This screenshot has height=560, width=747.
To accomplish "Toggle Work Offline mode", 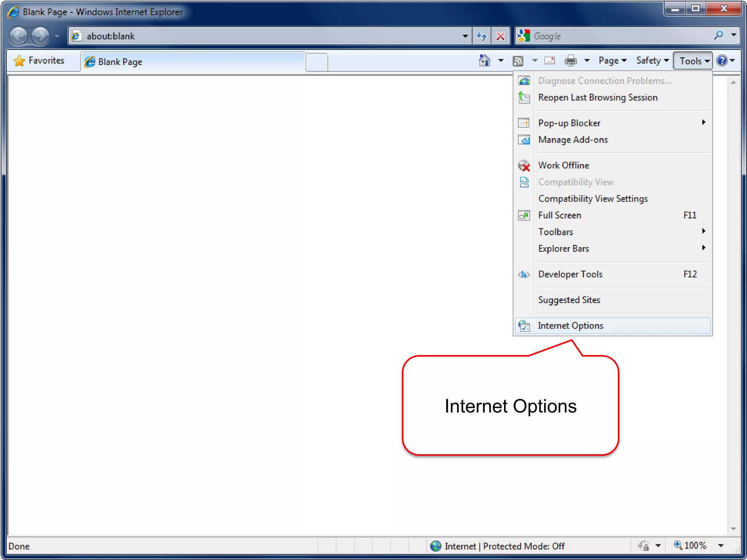I will pyautogui.click(x=613, y=165).
